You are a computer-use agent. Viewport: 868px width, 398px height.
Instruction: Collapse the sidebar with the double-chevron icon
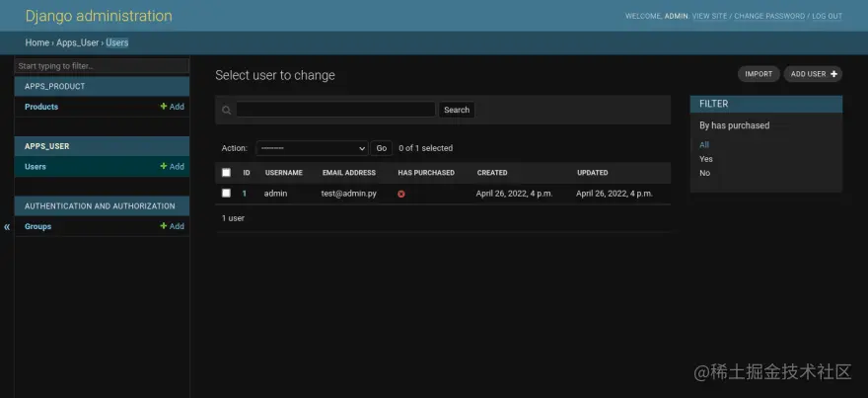click(x=7, y=227)
